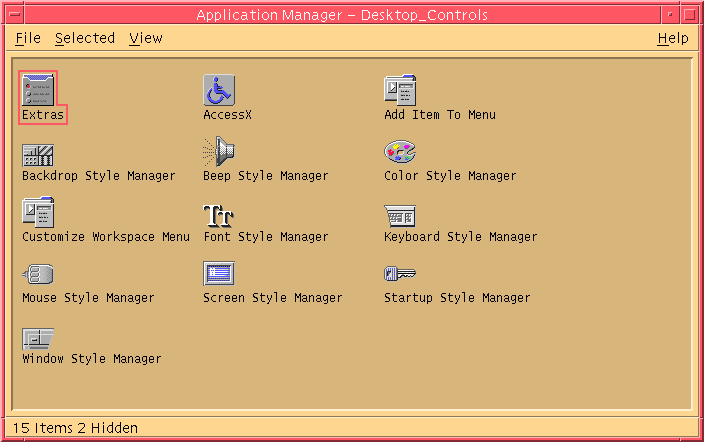Open the File menu
Image resolution: width=704 pixels, height=442 pixels.
(x=28, y=38)
